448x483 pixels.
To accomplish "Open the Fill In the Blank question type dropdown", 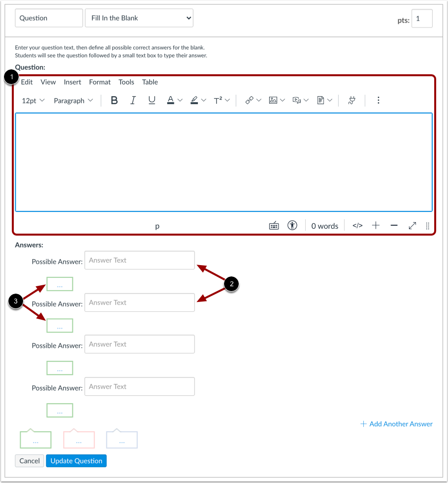I will click(139, 18).
